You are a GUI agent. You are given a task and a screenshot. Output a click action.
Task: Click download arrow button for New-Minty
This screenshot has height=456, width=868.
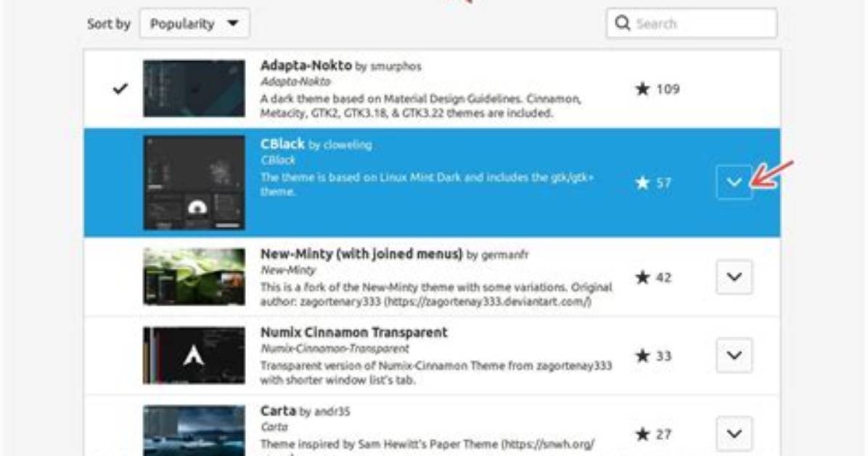(734, 277)
